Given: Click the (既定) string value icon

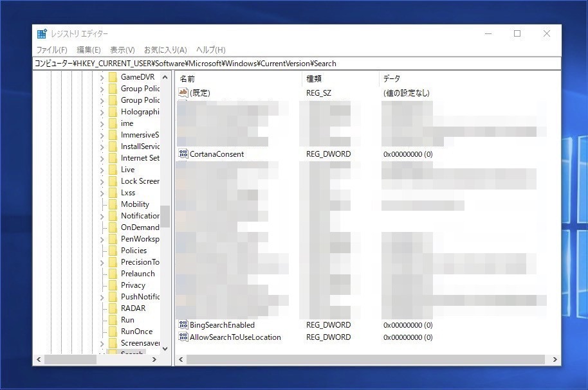Looking at the screenshot, I should pos(183,92).
